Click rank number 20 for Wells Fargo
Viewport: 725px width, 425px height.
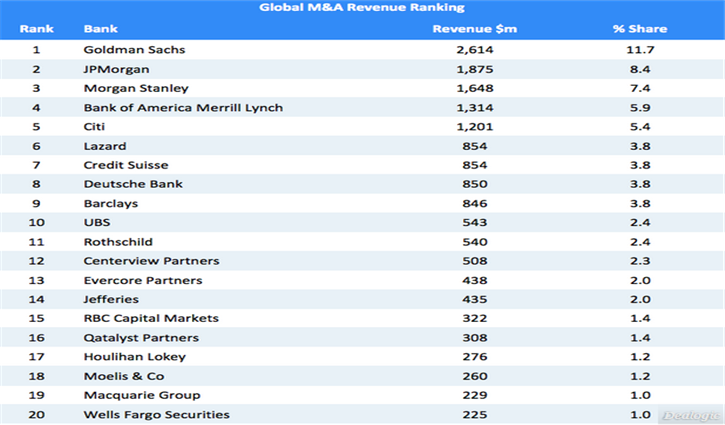37,414
